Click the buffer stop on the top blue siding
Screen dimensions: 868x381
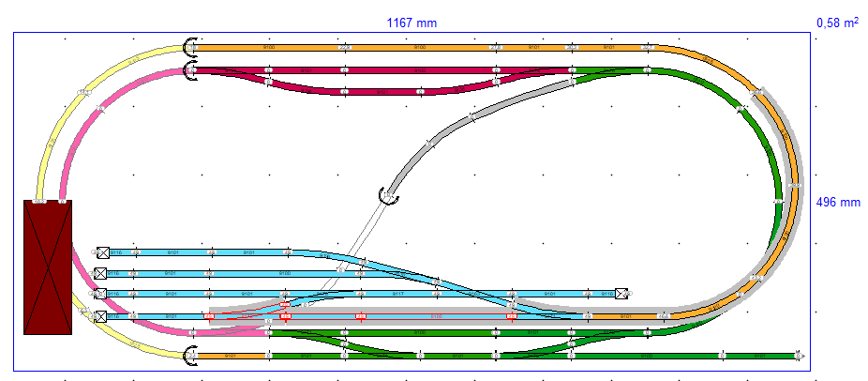pos(101,252)
